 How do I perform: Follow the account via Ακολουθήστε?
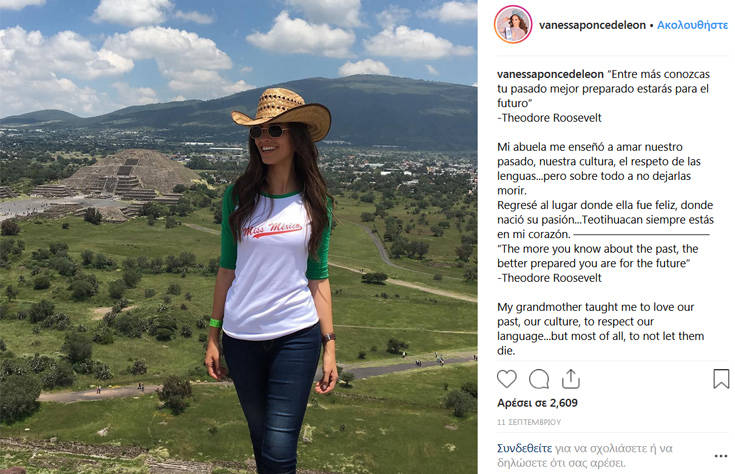coord(692,25)
